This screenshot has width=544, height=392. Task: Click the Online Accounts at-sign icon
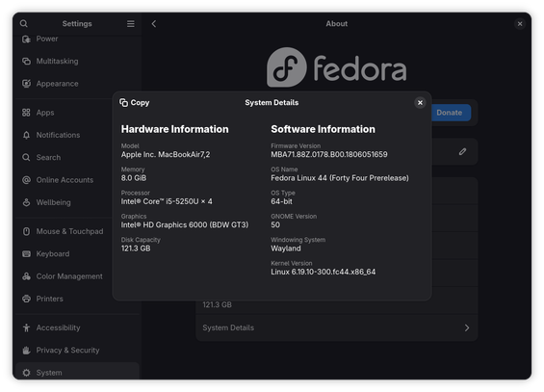pos(26,180)
